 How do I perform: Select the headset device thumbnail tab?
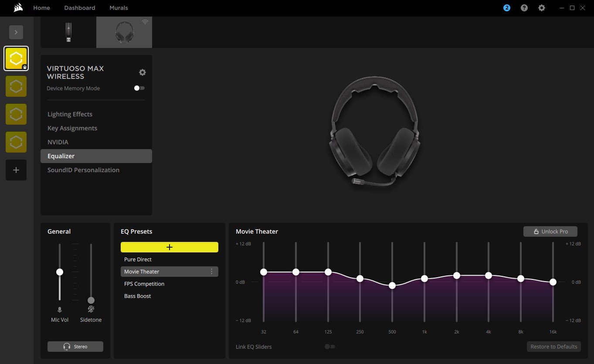coord(124,32)
